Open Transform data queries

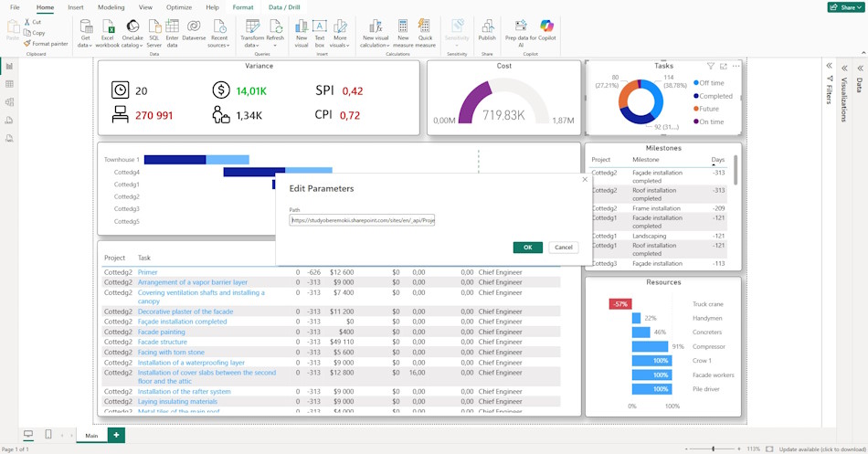pos(252,33)
